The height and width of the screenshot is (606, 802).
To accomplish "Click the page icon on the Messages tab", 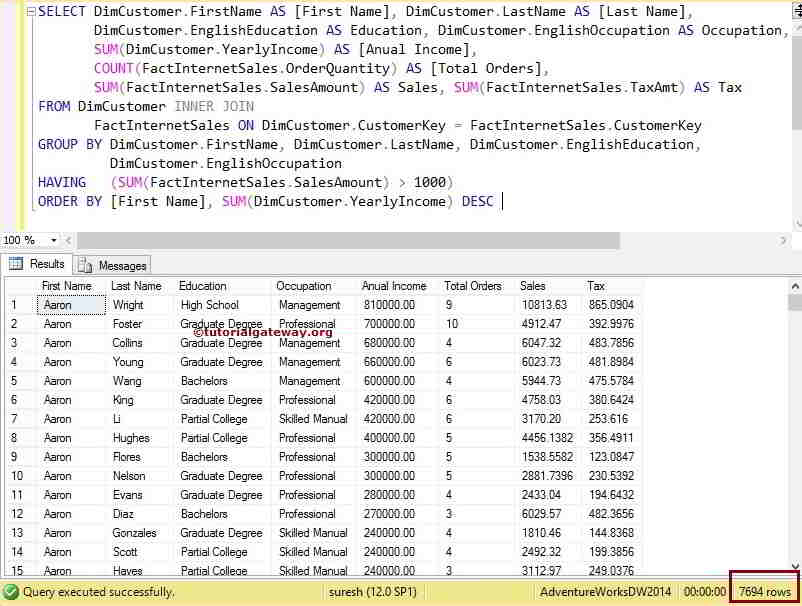I will click(x=85, y=265).
